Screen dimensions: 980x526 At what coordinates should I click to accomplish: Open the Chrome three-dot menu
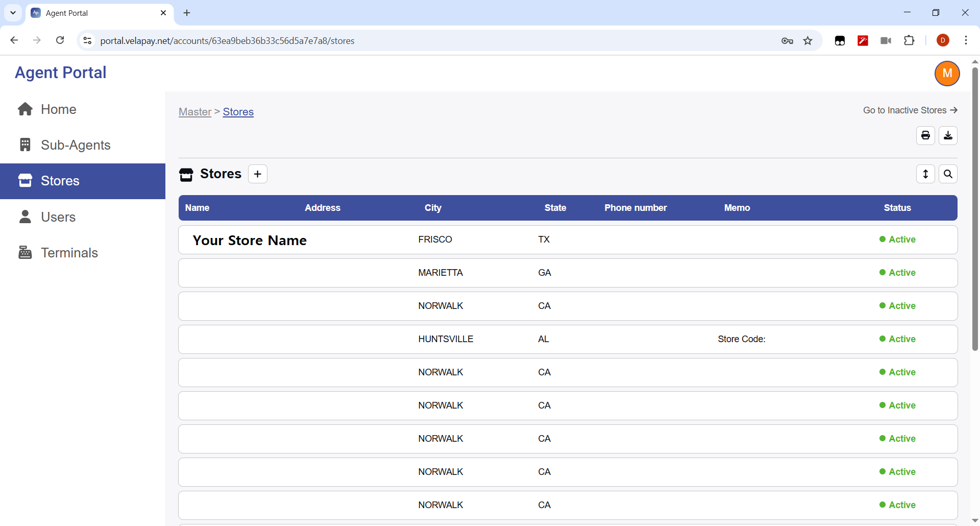click(x=966, y=40)
